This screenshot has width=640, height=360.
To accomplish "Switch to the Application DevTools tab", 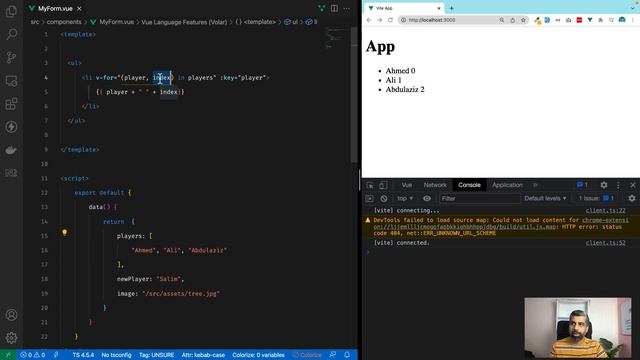I will click(x=507, y=185).
